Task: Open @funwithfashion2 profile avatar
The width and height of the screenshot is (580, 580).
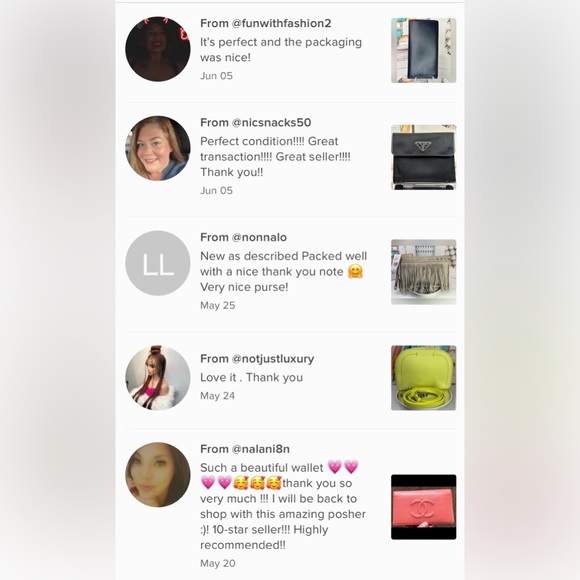Action: [158, 49]
